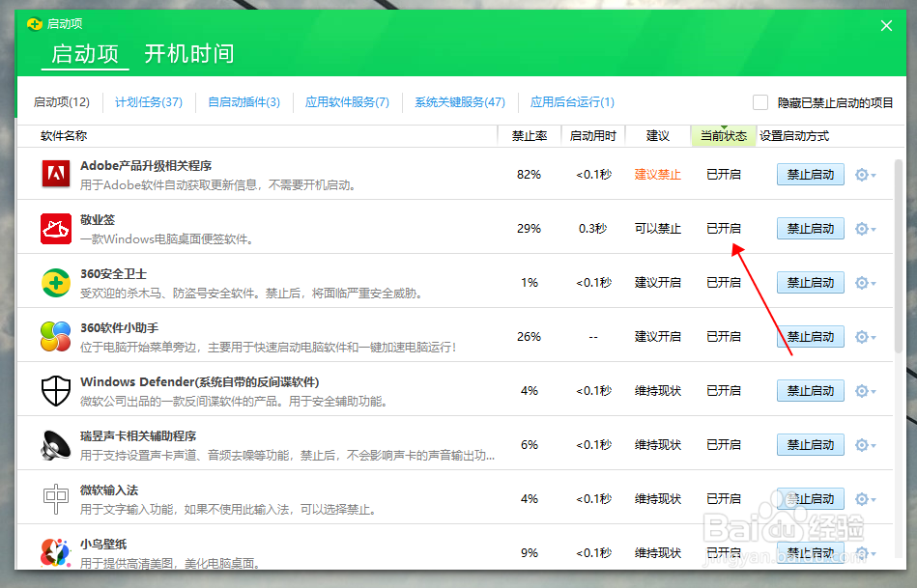Click the 82% 禁止率 value
The image size is (917, 588).
point(529,174)
